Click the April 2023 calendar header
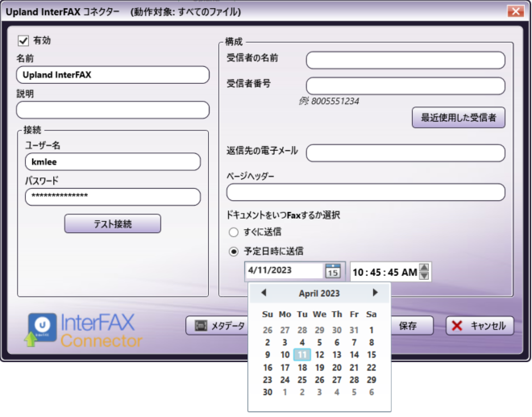The image size is (532, 417). (x=319, y=294)
